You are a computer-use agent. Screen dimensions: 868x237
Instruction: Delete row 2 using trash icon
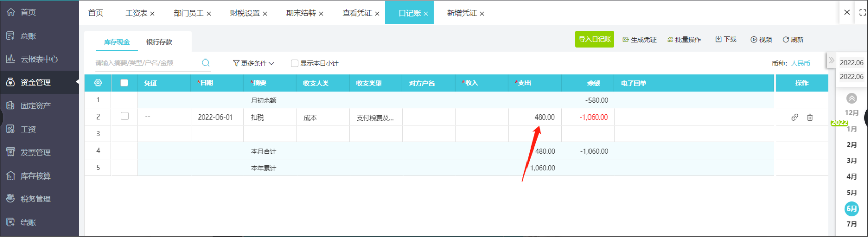pos(810,117)
